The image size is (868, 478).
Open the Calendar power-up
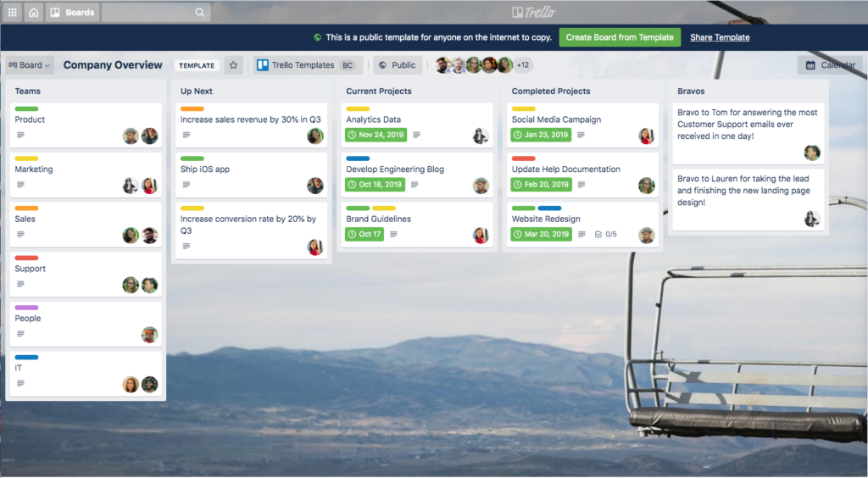tap(830, 64)
